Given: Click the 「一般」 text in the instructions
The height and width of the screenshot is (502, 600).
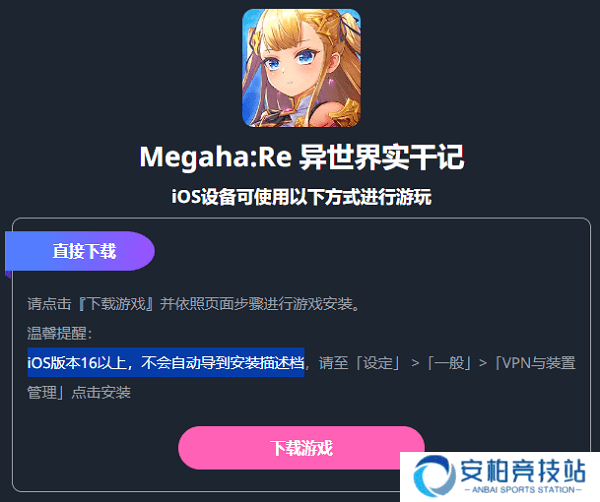Looking at the screenshot, I should (x=449, y=363).
